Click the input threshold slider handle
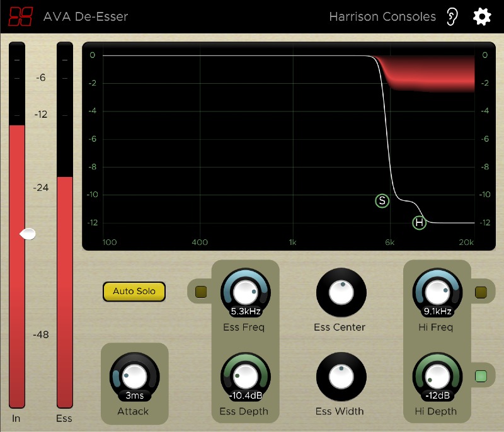 27,234
